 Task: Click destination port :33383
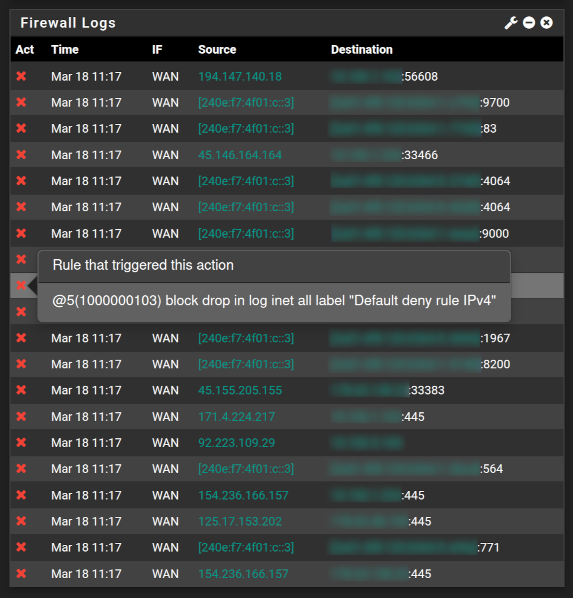tap(427, 390)
